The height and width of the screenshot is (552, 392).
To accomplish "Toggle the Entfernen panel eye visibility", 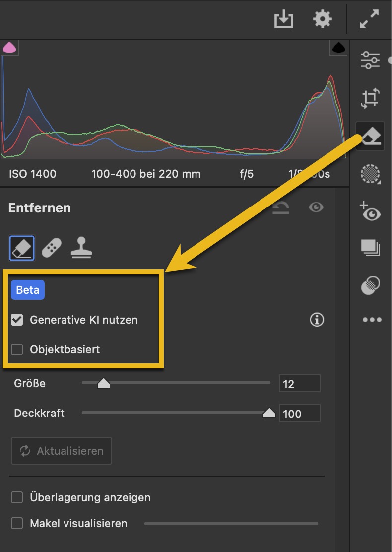I will pyautogui.click(x=316, y=207).
